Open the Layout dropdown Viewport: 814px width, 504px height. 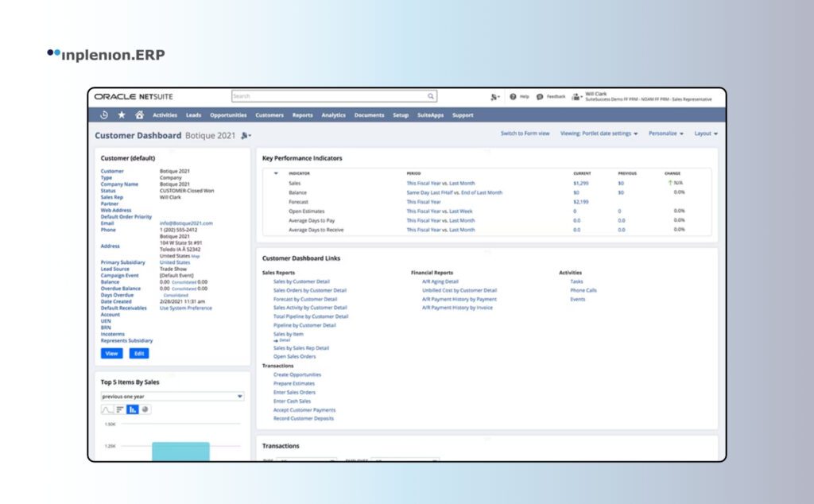coord(706,134)
